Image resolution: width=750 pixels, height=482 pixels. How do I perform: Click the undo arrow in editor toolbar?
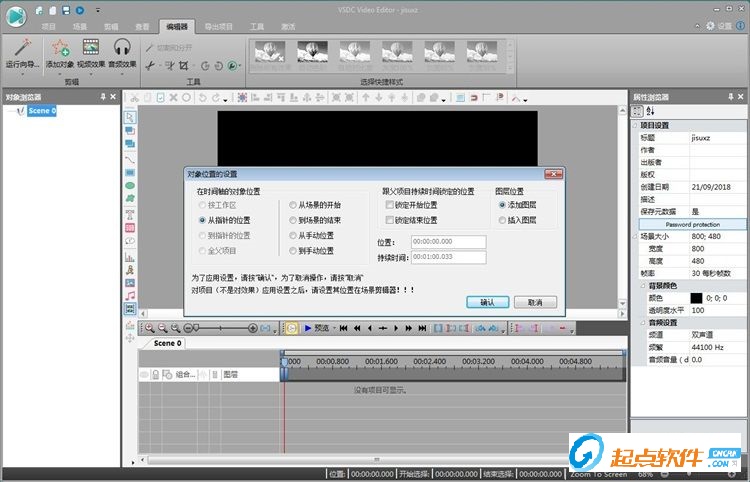203,98
